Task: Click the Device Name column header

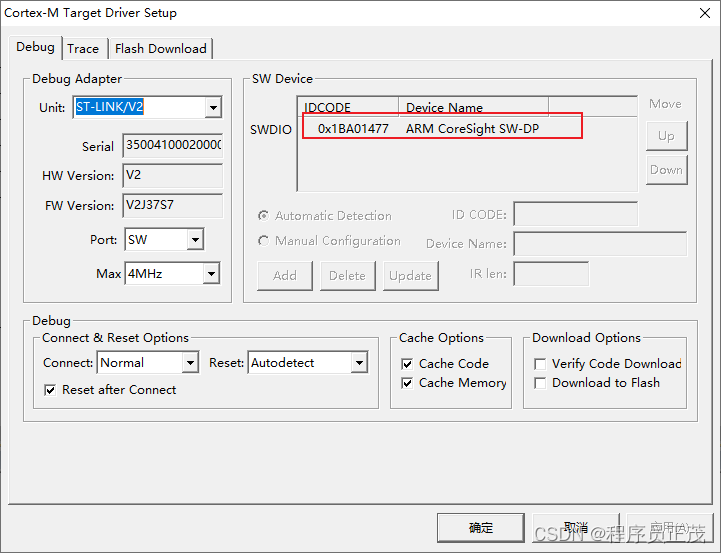Action: [474, 107]
